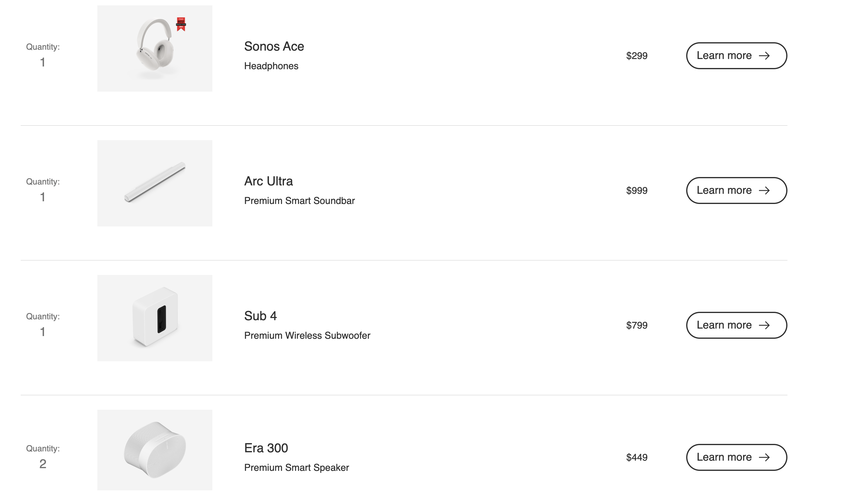Open the Sub 4 subwoofer product image
The width and height of the screenshot is (868, 502).
pos(155,318)
